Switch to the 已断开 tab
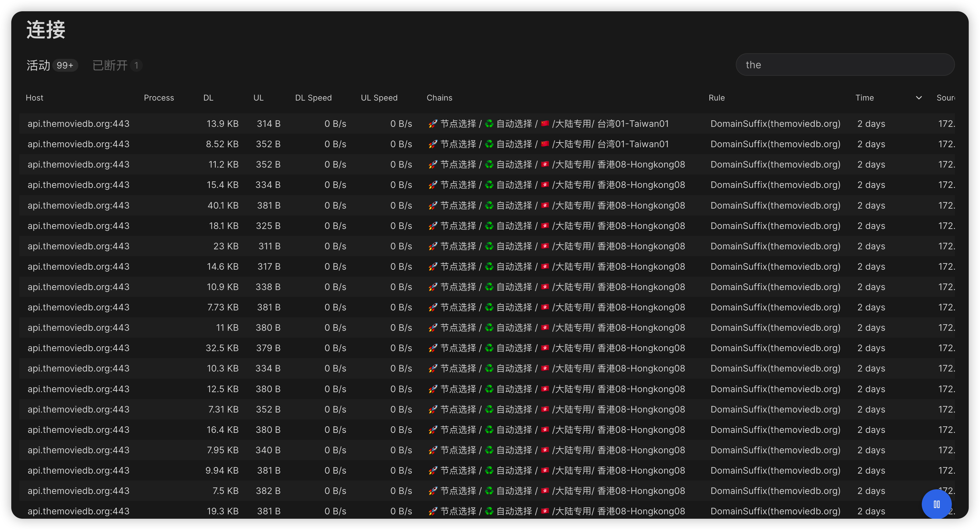This screenshot has height=530, width=980. [110, 65]
